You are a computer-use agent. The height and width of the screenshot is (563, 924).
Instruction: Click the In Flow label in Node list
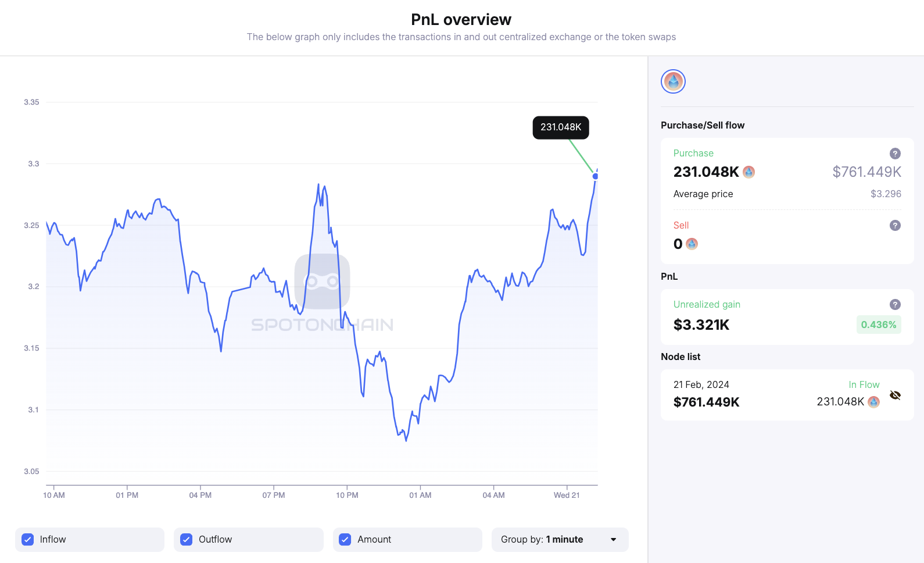[864, 384]
